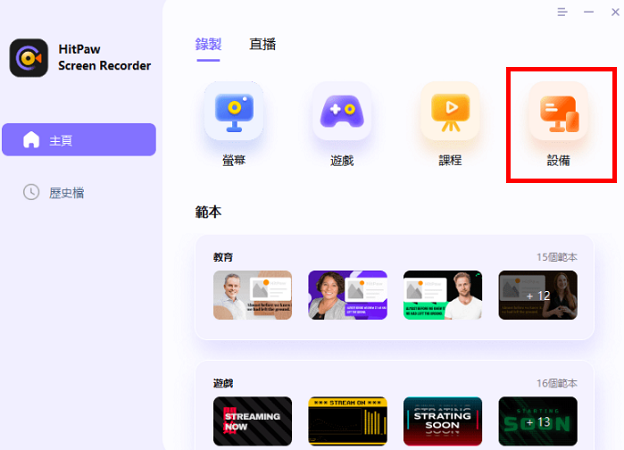The height and width of the screenshot is (450, 624).
Task: Select the first 教育 template thumbnail
Action: [253, 295]
